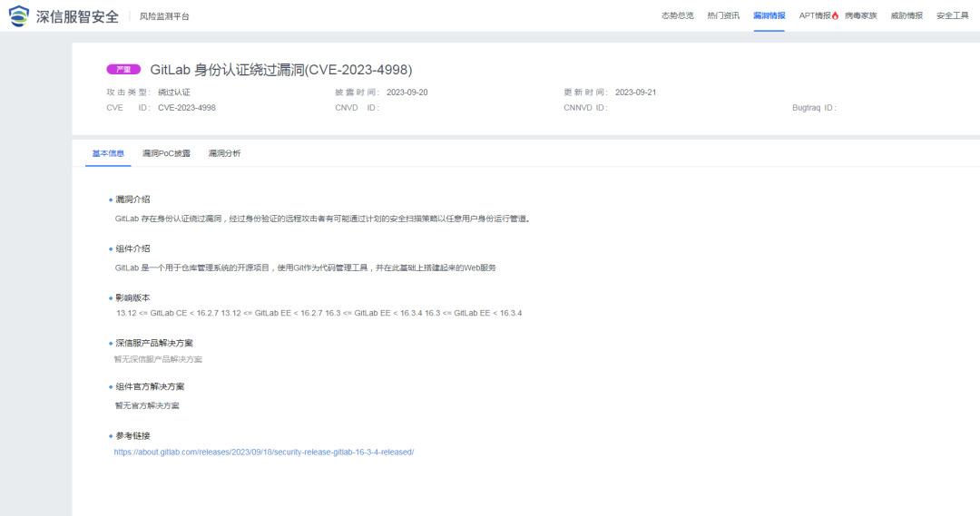Select the 漏洞情报 nav item
This screenshot has width=980, height=516.
(x=769, y=15)
